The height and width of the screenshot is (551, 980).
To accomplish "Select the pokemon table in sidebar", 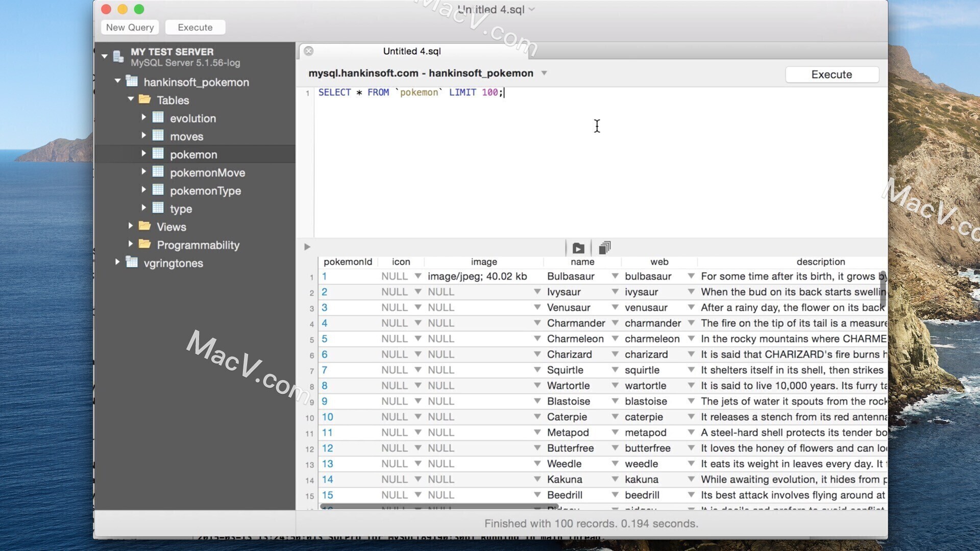I will click(x=193, y=154).
